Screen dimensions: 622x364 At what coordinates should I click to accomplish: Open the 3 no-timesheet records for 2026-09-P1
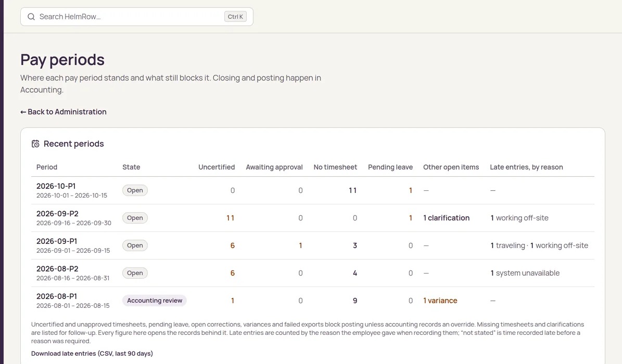355,245
